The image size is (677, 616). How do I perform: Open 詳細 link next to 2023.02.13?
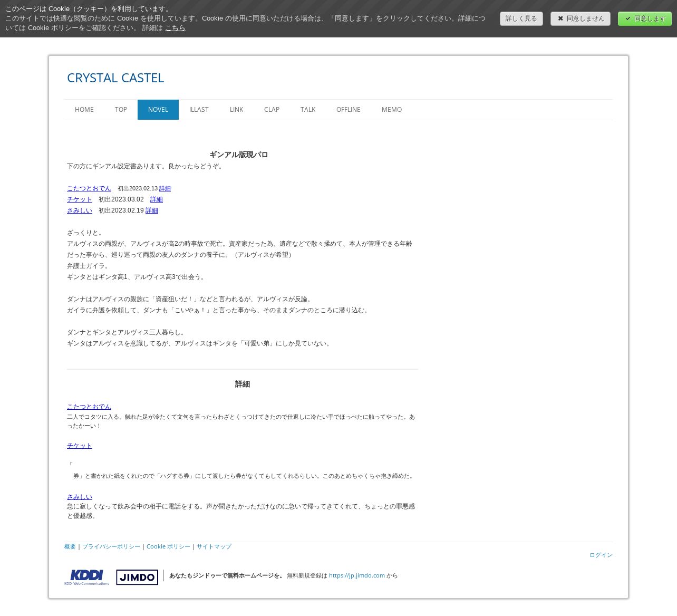[165, 188]
